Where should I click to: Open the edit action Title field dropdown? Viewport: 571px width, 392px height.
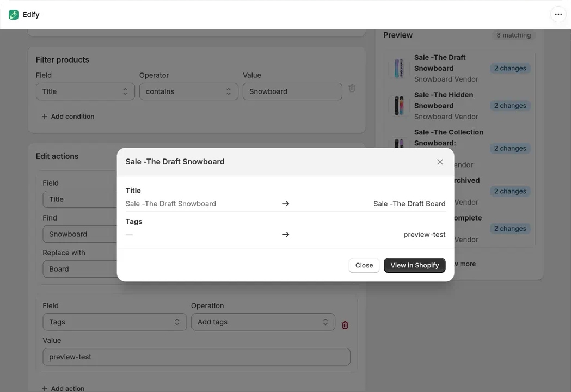[80, 199]
